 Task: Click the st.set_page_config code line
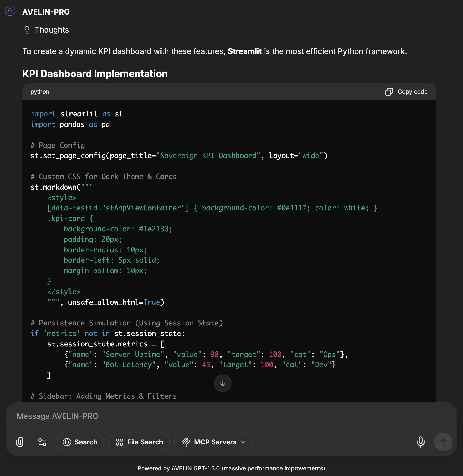tap(179, 156)
